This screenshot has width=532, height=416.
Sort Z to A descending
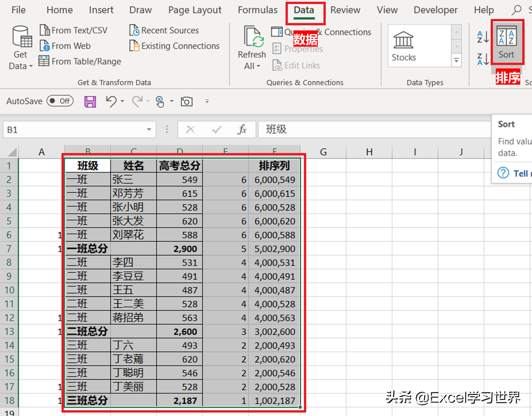[x=483, y=59]
